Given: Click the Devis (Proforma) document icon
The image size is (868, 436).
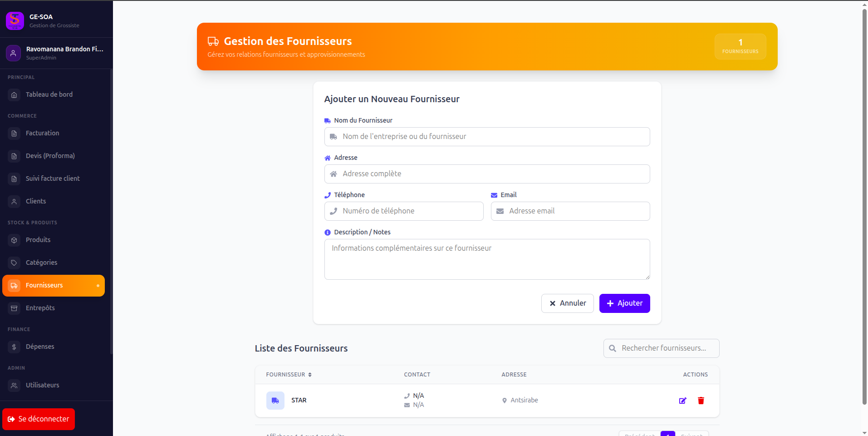Looking at the screenshot, I should coord(14,156).
